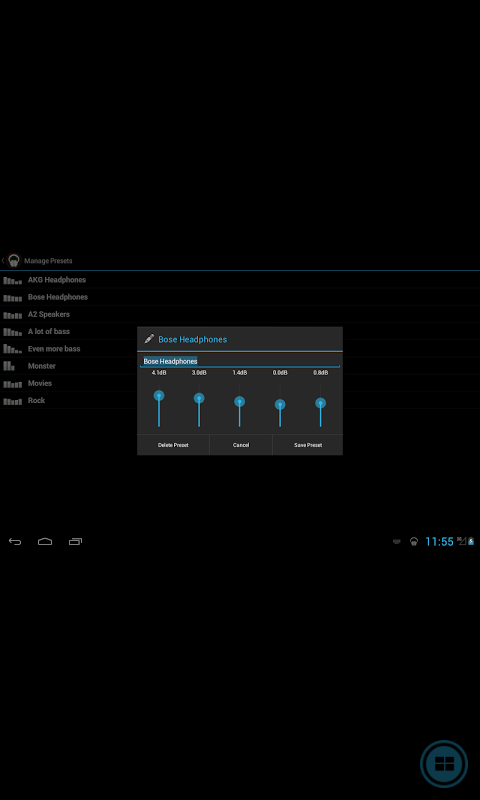Click the preset name field containing Bose Headphones
Screen dimensions: 480x800
[240, 361]
